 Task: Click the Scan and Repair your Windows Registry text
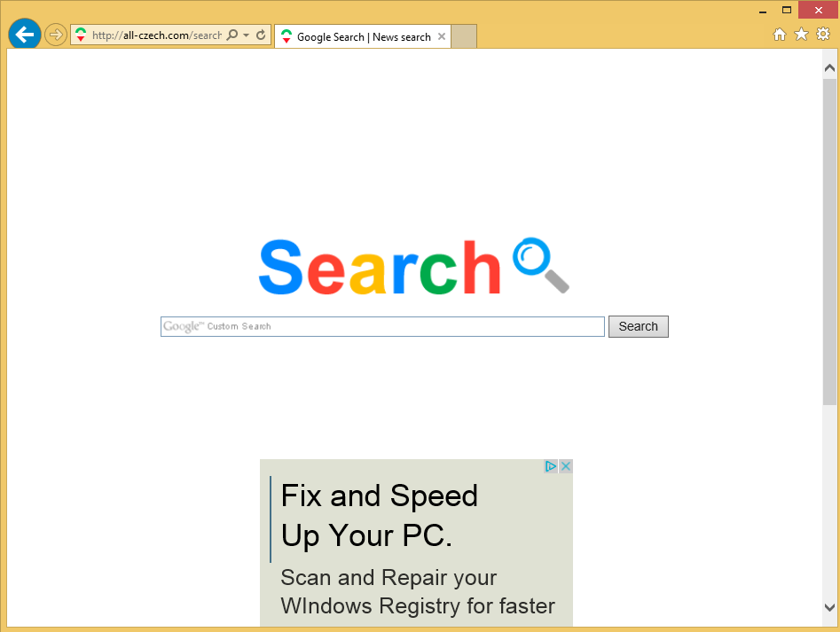coord(417,592)
